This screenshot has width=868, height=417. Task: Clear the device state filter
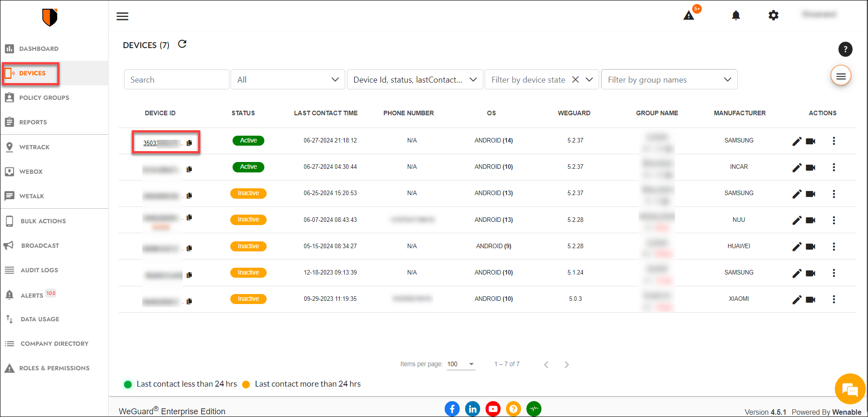(x=575, y=79)
